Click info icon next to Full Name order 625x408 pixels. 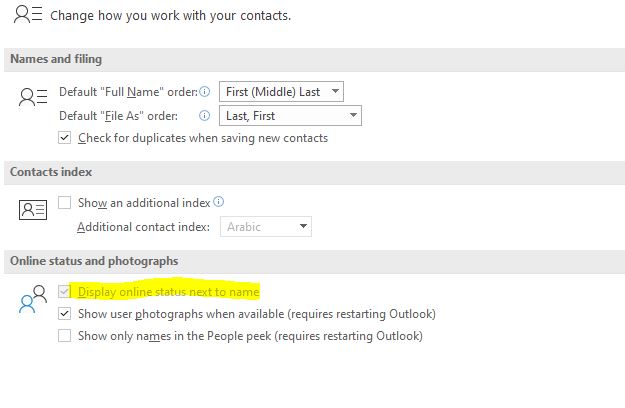pos(206,91)
